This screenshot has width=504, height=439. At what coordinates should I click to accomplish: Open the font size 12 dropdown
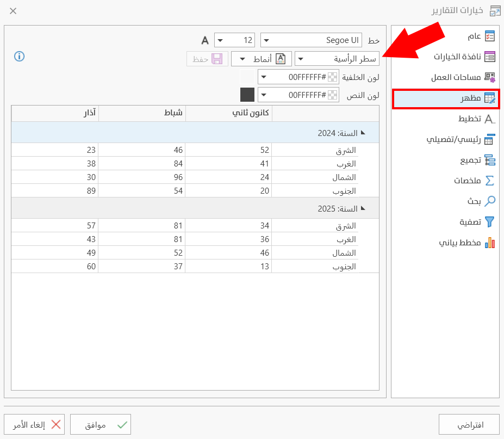pyautogui.click(x=234, y=40)
